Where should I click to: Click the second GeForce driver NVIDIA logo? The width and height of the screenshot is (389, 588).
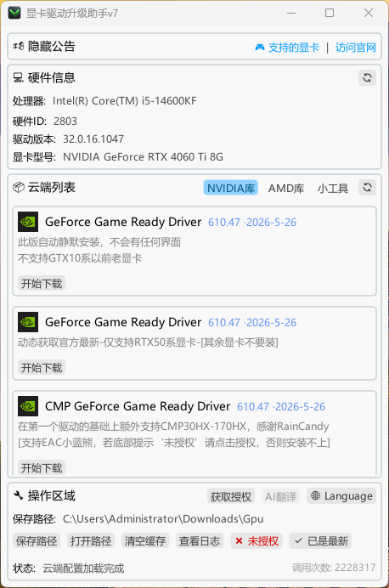[28, 322]
